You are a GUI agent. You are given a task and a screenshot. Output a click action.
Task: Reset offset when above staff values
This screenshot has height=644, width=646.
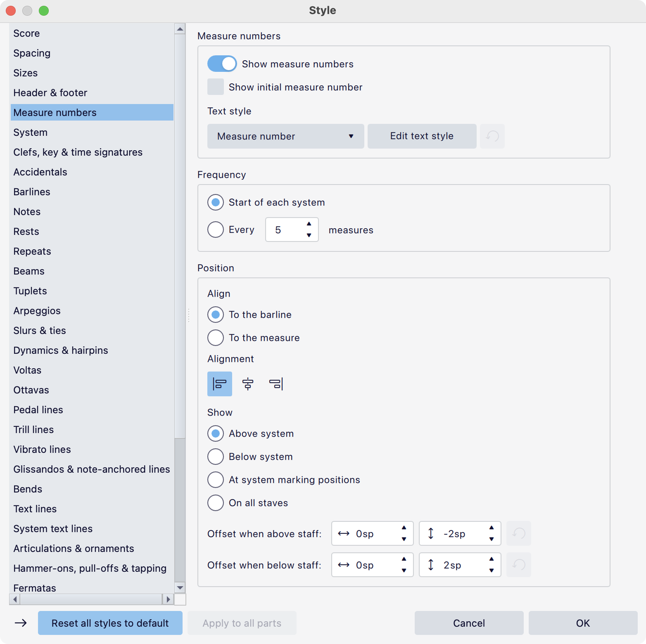tap(518, 533)
